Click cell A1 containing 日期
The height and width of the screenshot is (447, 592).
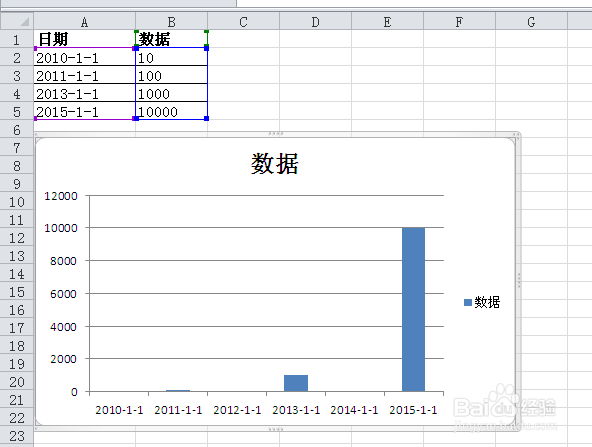point(85,39)
